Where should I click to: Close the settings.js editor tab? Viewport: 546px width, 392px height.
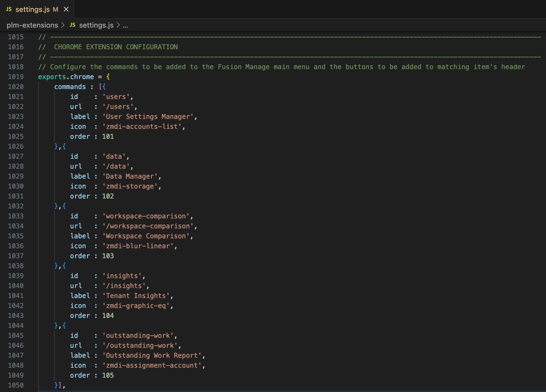tap(66, 9)
